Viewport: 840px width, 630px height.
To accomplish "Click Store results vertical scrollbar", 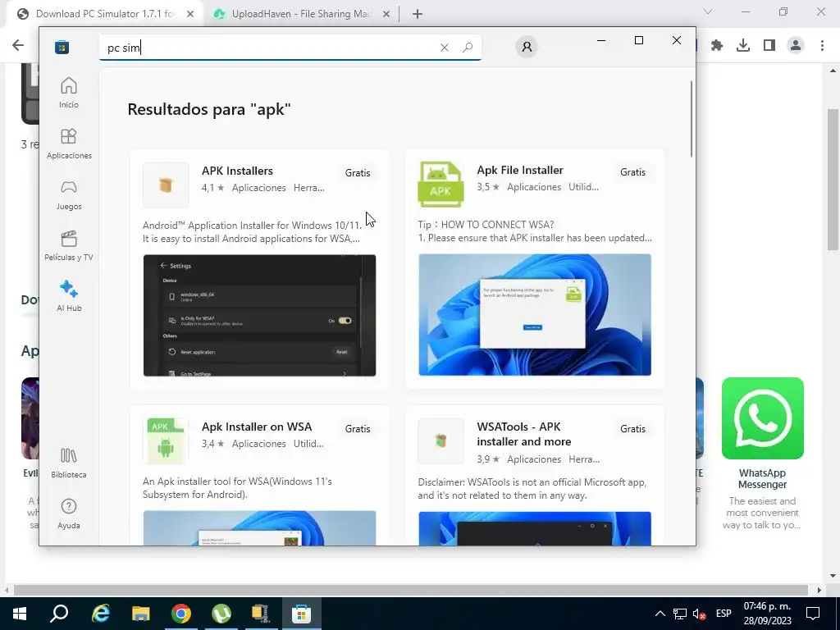I will pyautogui.click(x=691, y=119).
